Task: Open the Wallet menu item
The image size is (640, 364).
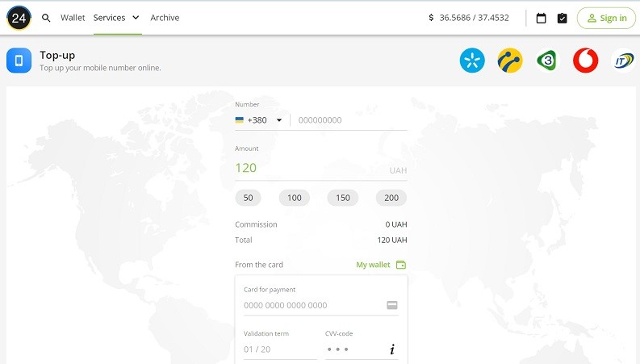Action: pyautogui.click(x=73, y=18)
